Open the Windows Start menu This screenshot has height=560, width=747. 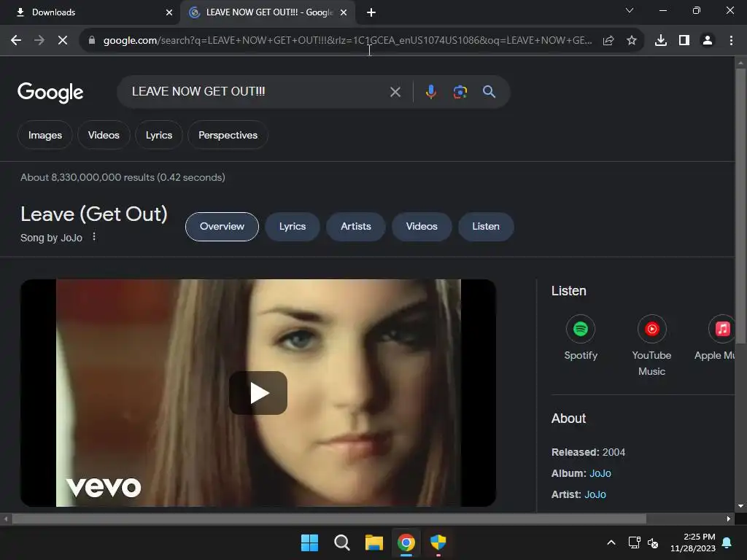pyautogui.click(x=309, y=542)
